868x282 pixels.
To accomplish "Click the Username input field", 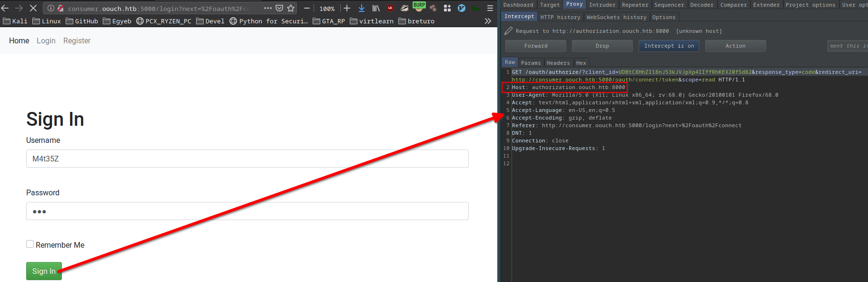I will [247, 159].
